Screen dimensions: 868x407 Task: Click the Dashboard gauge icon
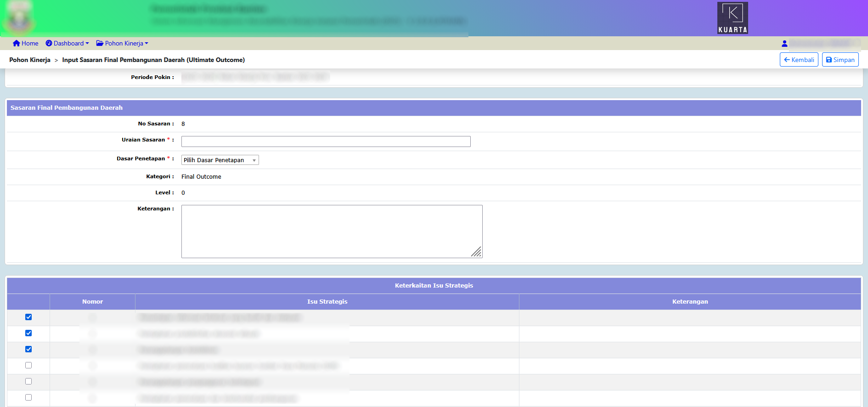(49, 44)
